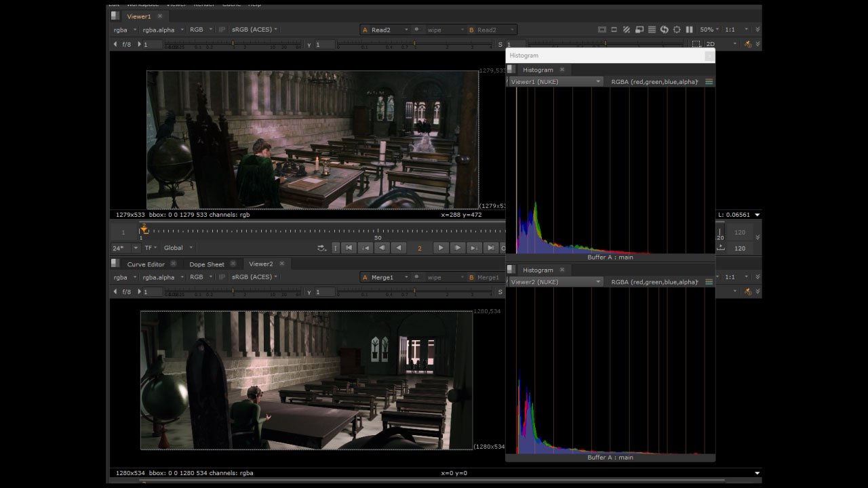Open the A input Merge1 dropdown in Viewer2
The width and height of the screenshot is (868, 488).
tap(385, 277)
